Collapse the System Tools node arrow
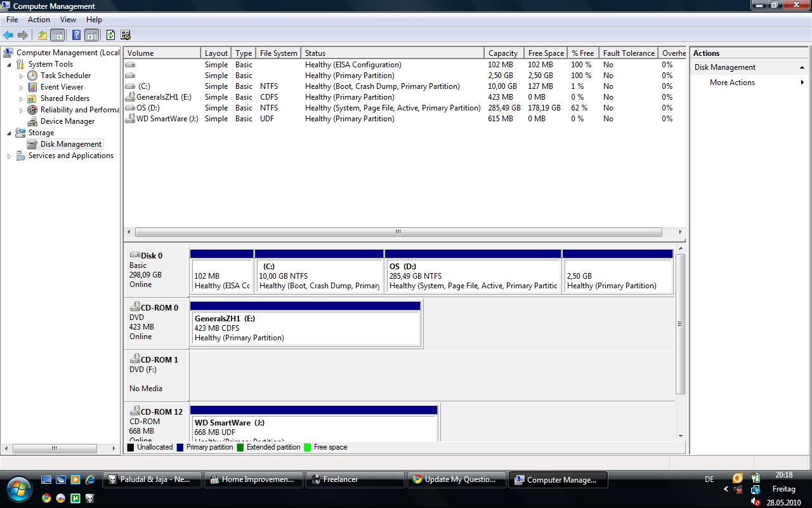This screenshot has width=812, height=508. tap(9, 64)
